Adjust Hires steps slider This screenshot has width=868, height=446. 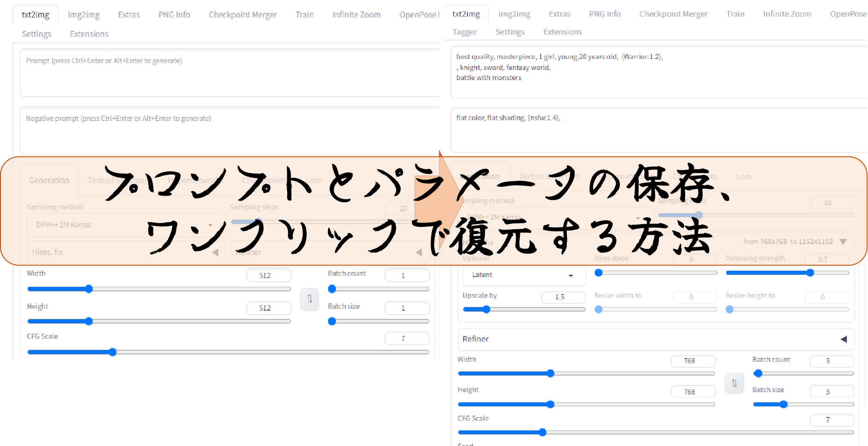[x=656, y=273]
